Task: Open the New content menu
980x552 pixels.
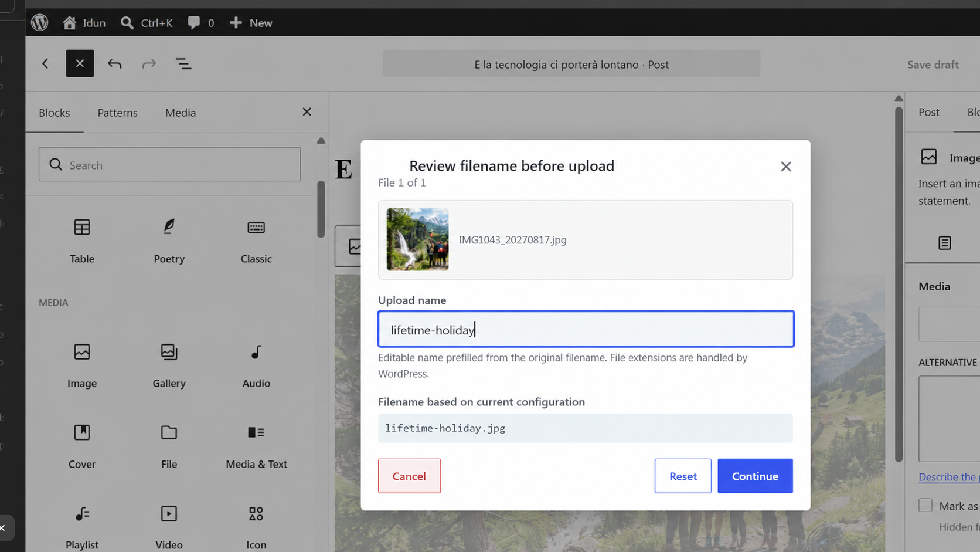Action: point(251,23)
